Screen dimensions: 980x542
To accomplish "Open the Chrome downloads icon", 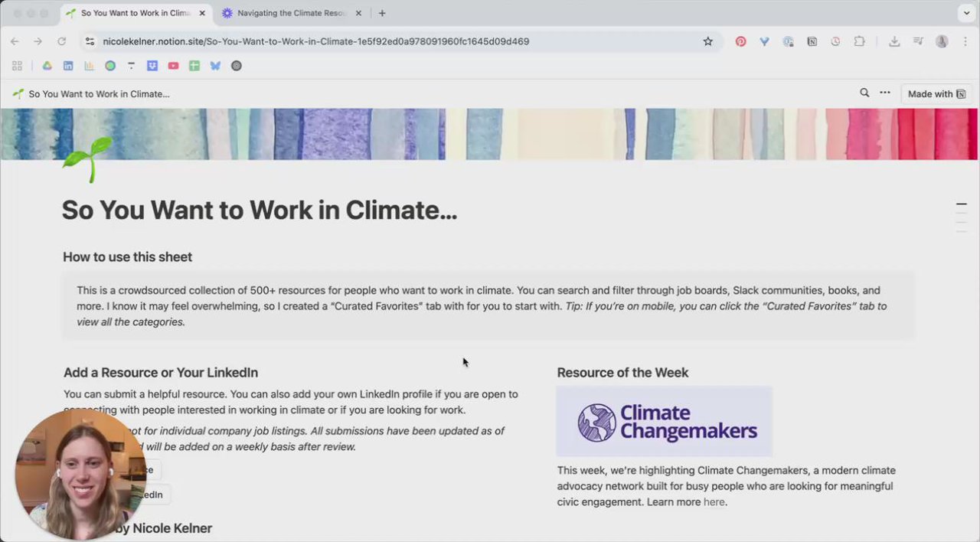I will click(894, 41).
